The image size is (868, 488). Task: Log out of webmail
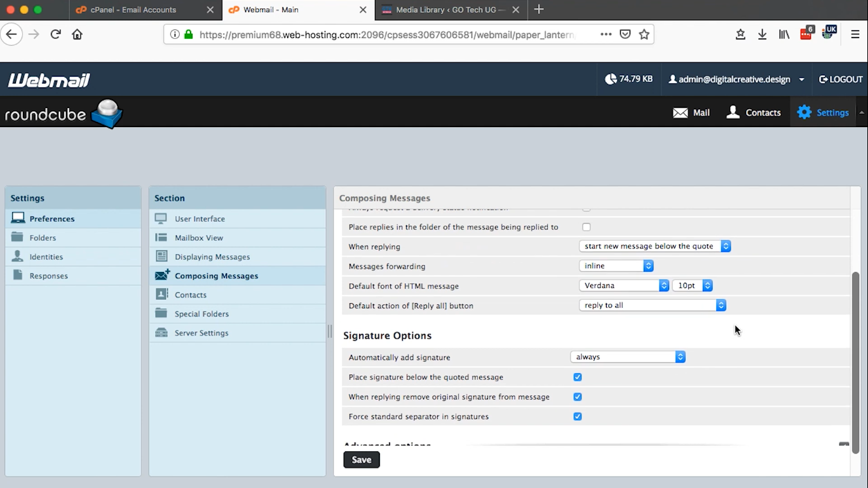841,79
